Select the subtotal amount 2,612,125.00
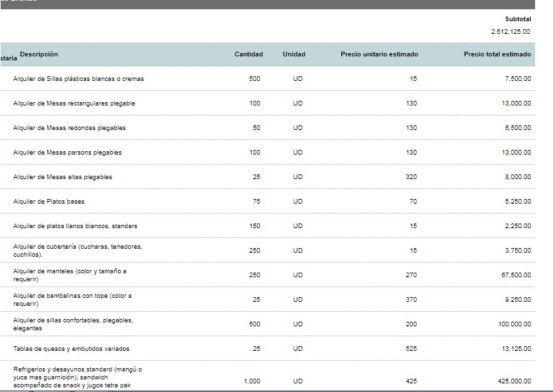This screenshot has width=553, height=392. (511, 31)
